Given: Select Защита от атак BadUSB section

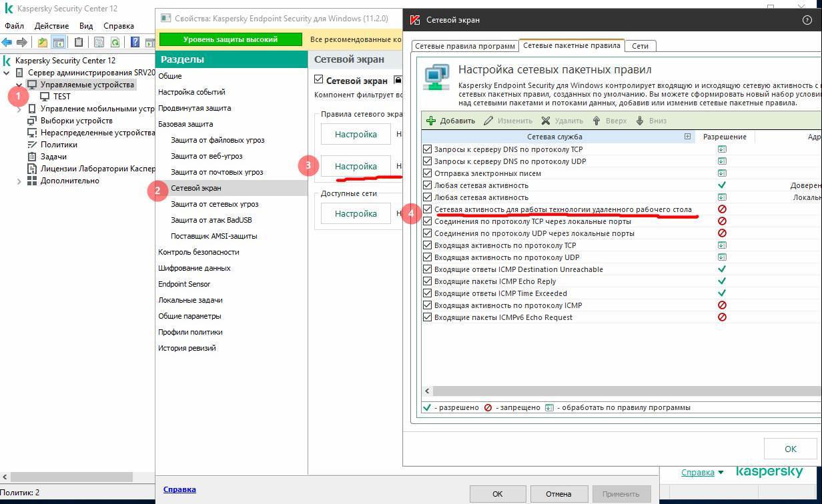Looking at the screenshot, I should click(x=211, y=220).
